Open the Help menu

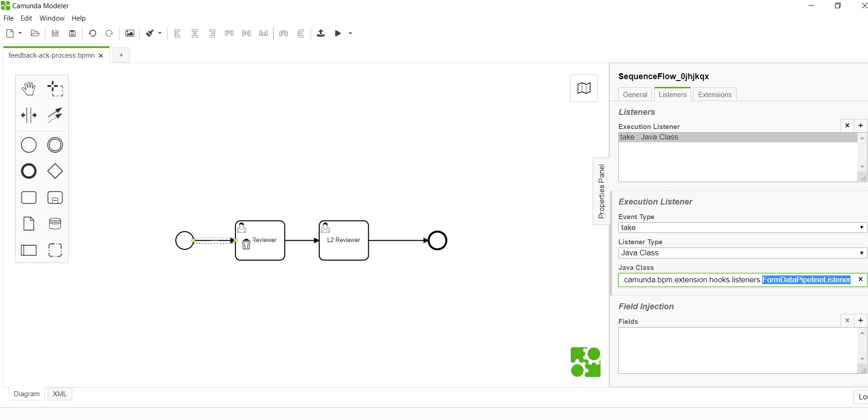(x=79, y=18)
